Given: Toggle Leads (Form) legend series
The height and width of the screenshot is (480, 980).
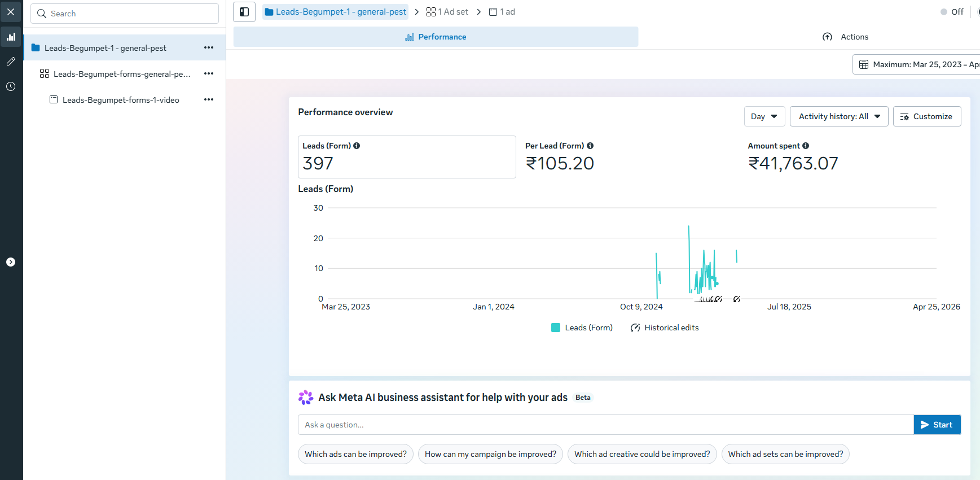Looking at the screenshot, I should 582,328.
